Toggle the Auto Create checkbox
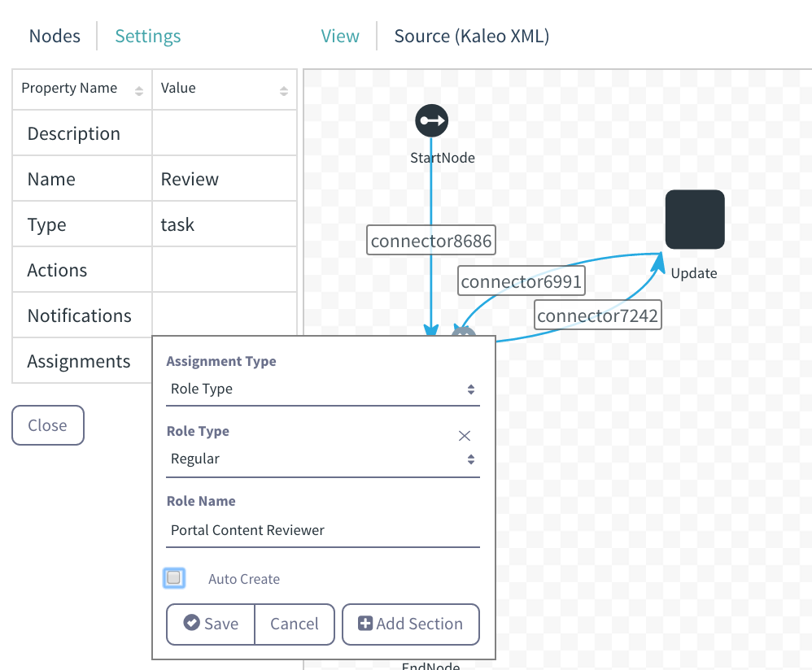 (174, 578)
